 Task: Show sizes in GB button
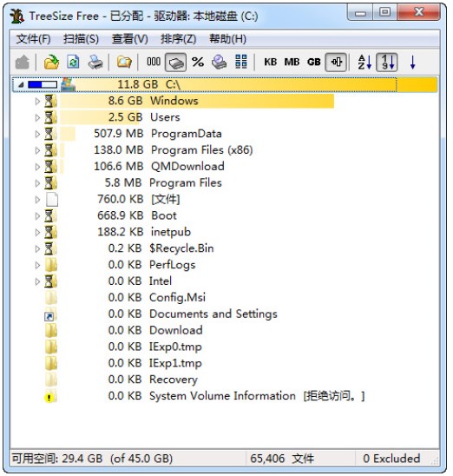pos(313,62)
